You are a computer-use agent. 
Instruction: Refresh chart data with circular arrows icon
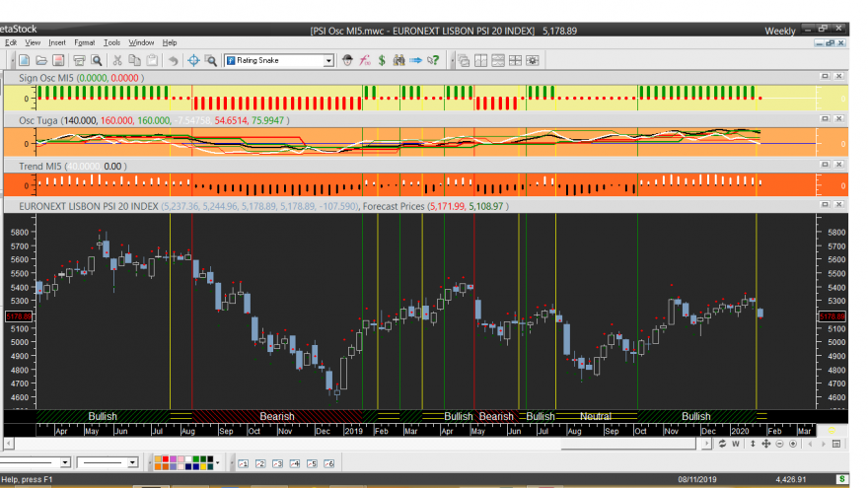[722, 444]
